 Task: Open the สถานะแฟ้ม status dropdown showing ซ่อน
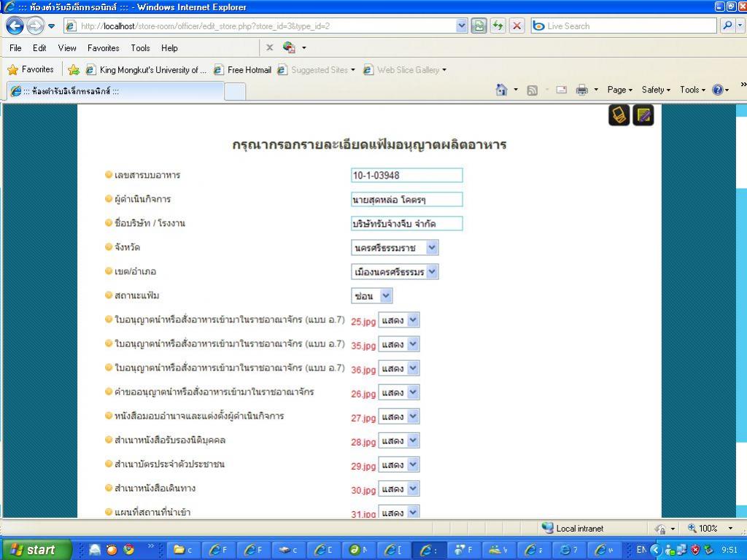tap(372, 296)
